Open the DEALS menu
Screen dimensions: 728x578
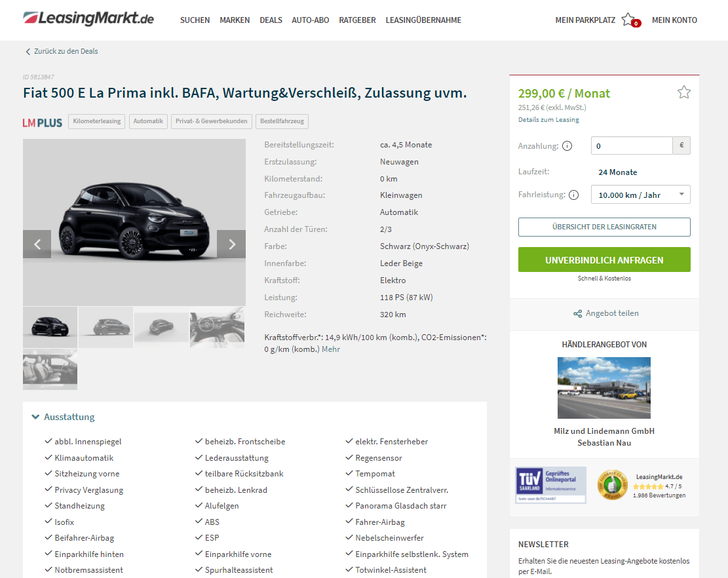[x=271, y=20]
